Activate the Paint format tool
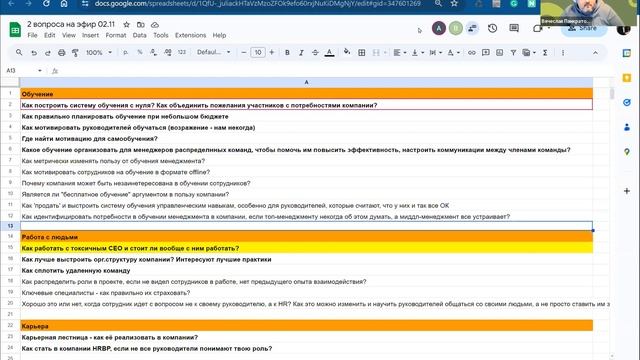Viewport: 640px width, 360px height. tap(75, 53)
